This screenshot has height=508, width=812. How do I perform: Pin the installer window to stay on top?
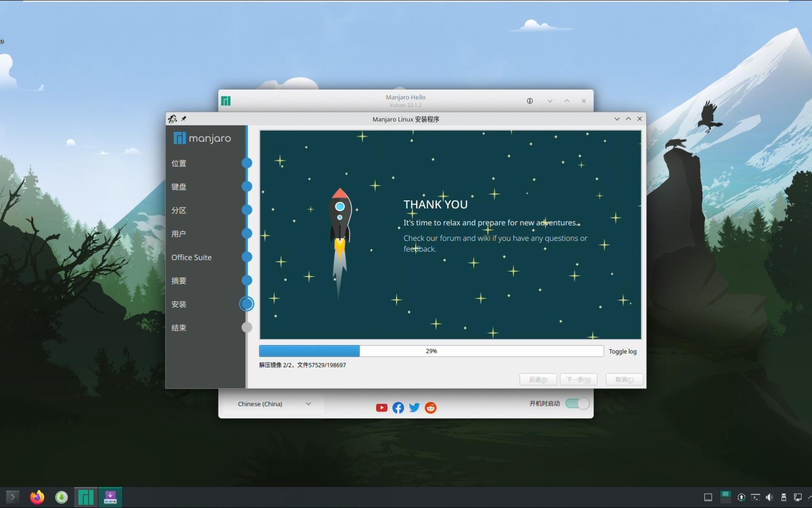[183, 119]
